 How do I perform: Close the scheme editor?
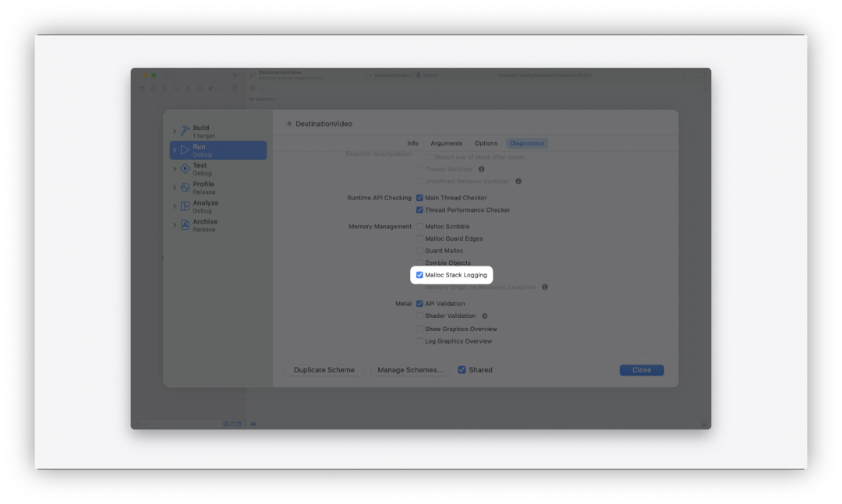pos(642,370)
